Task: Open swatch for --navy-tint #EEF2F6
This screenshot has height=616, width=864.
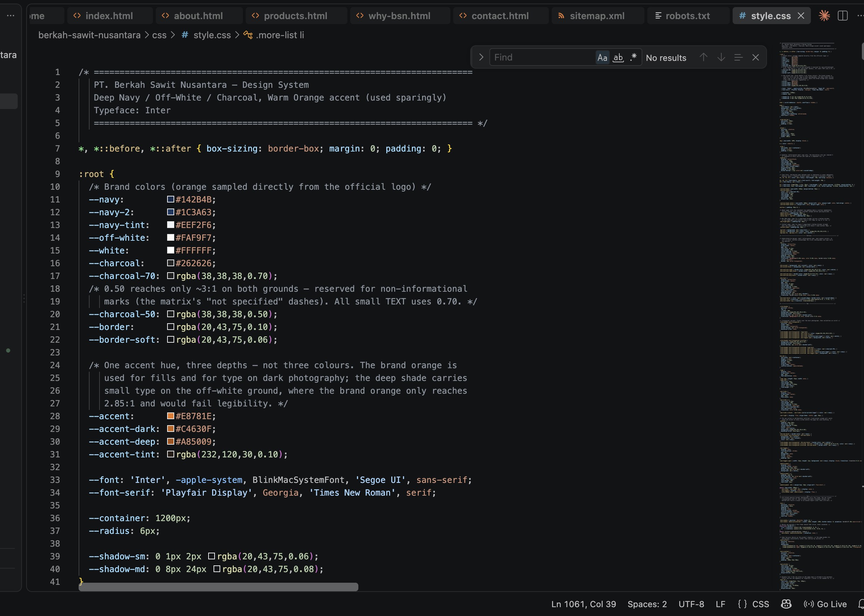Action: pos(171,224)
